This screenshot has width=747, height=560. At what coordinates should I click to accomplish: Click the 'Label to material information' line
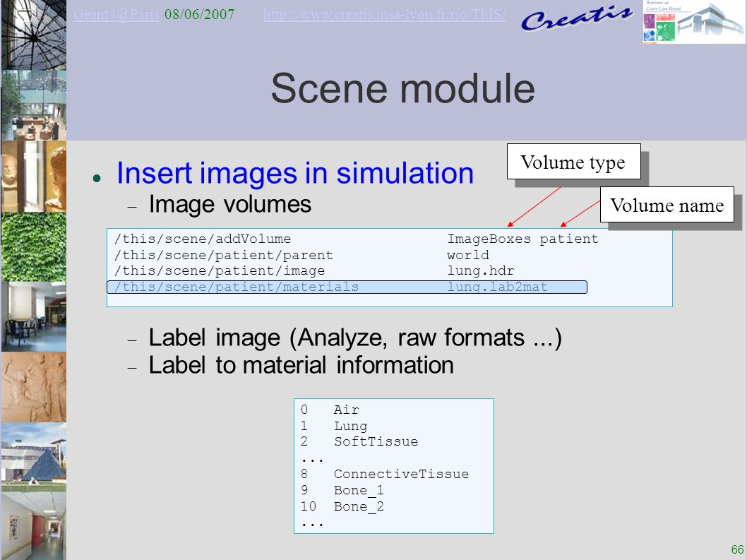(x=301, y=365)
